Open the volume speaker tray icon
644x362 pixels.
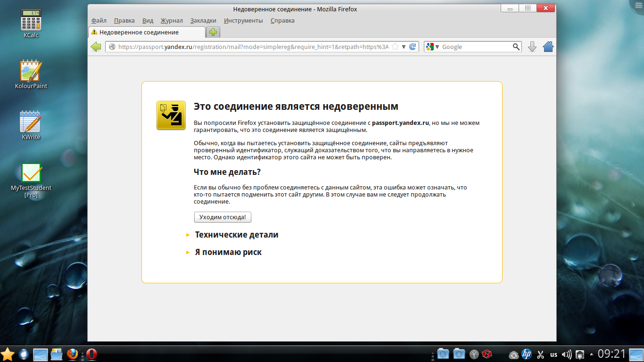pyautogui.click(x=567, y=354)
